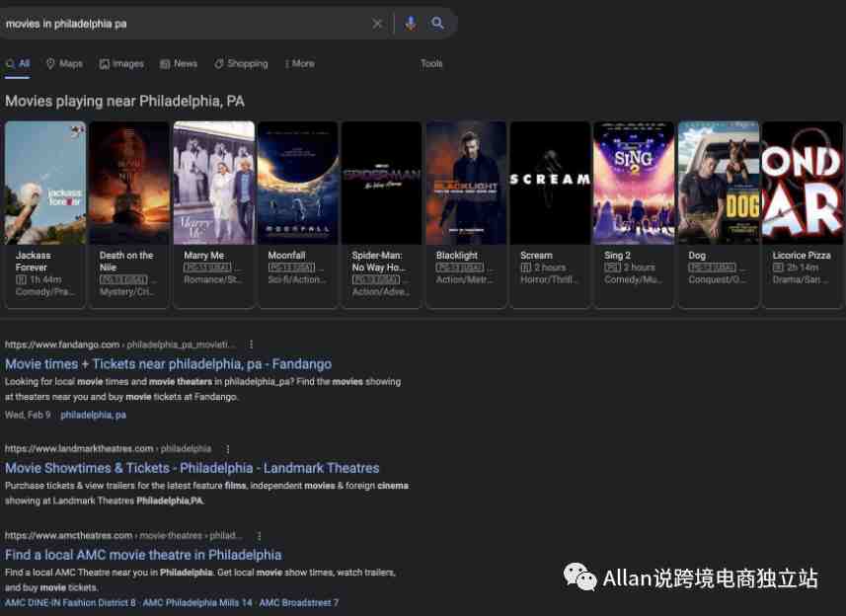Open the 'AMC Philadelphia Mills 14' link

click(197, 602)
